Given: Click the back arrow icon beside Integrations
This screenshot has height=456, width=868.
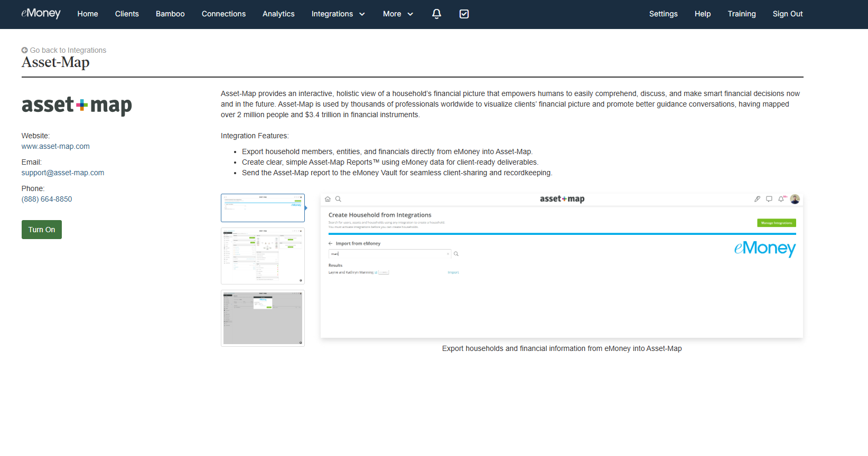Looking at the screenshot, I should (24, 50).
